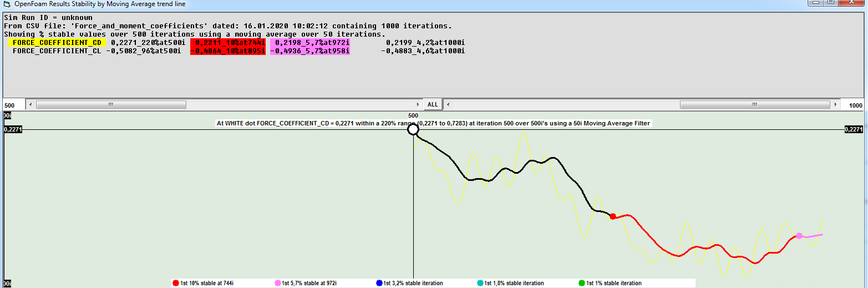Screen dimensions: 868x288
Task: Click pink CL value -0,4936_5,7%at958i
Action: 310,51
